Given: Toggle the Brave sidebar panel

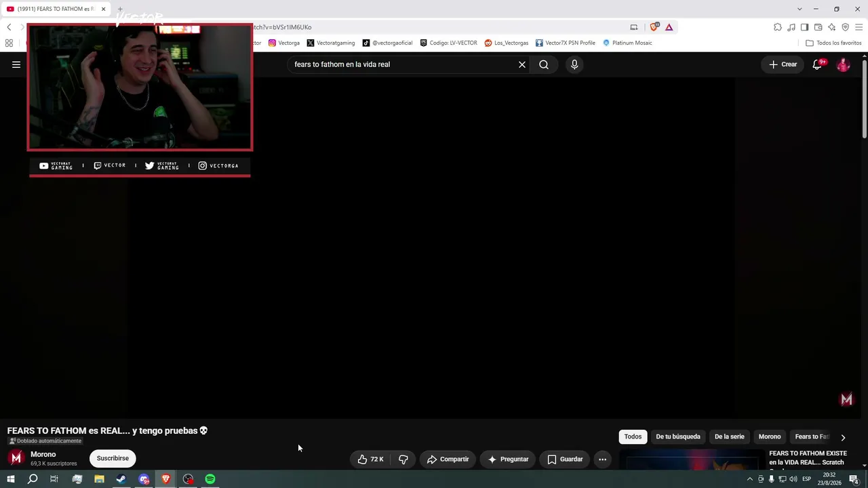Looking at the screenshot, I should [804, 27].
